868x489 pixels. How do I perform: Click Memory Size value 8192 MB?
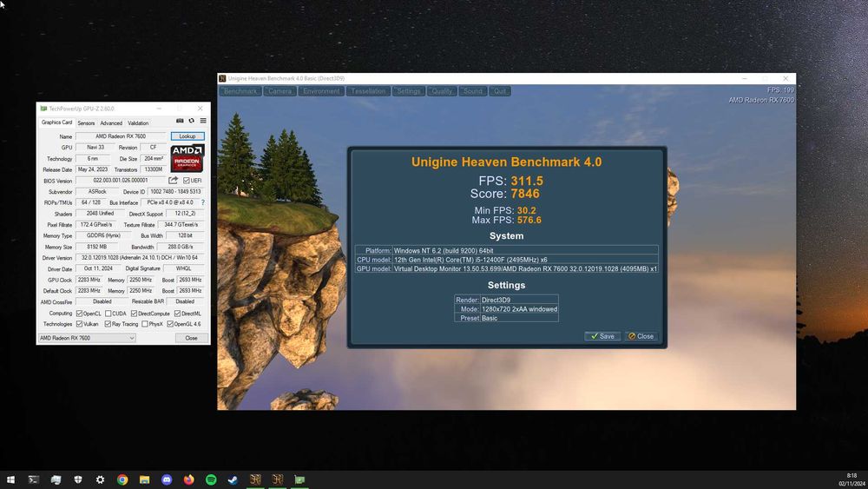(97, 247)
